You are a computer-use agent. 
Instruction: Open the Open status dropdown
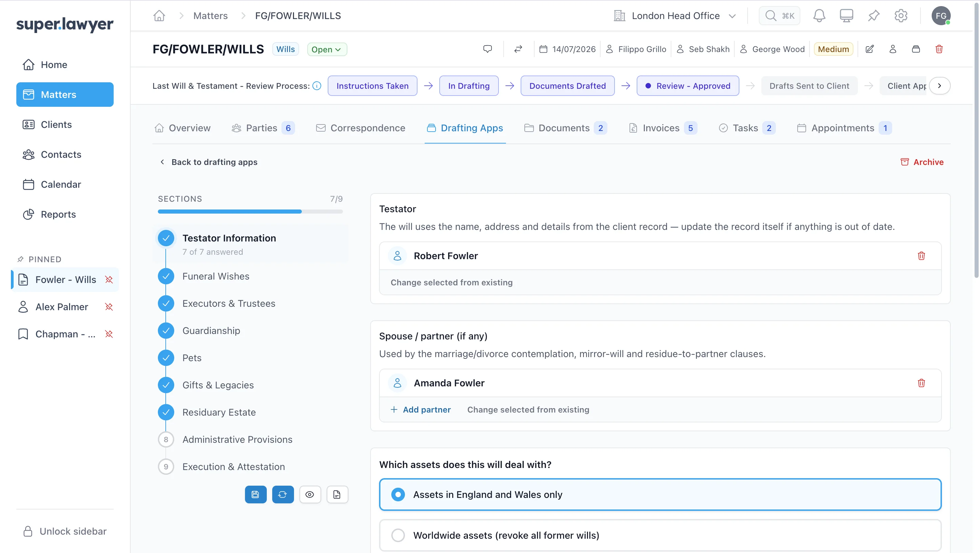click(327, 49)
